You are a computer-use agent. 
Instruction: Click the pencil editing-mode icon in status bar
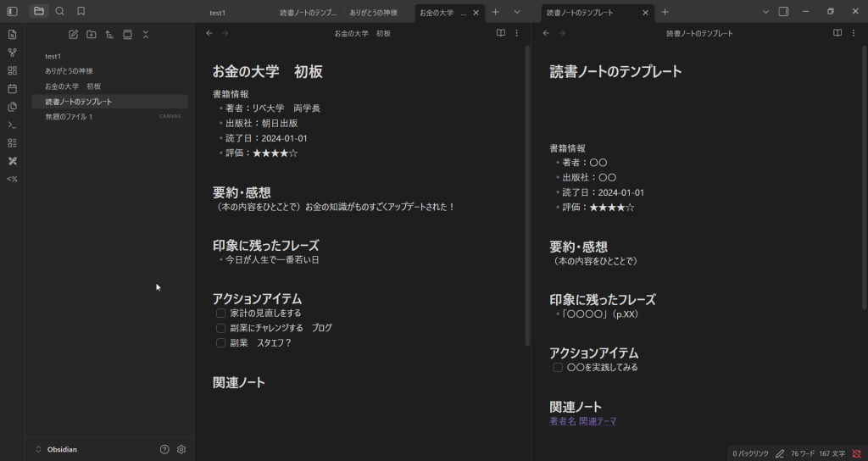780,454
